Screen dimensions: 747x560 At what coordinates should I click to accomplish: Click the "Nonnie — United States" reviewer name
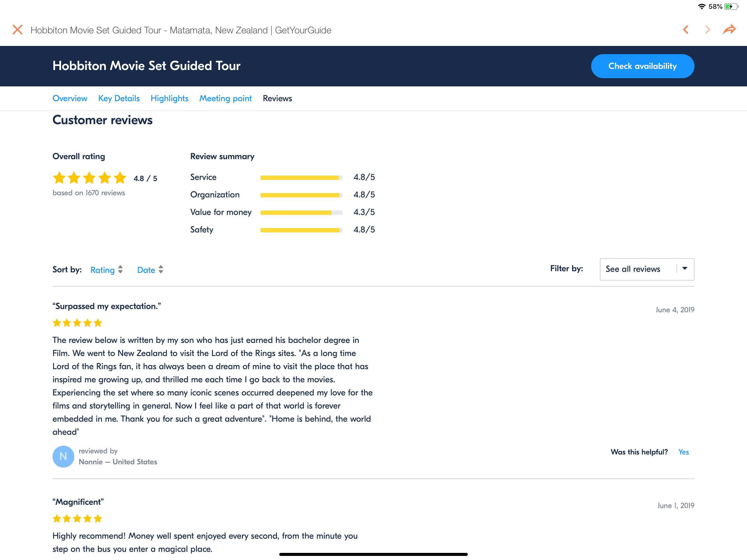click(x=118, y=462)
